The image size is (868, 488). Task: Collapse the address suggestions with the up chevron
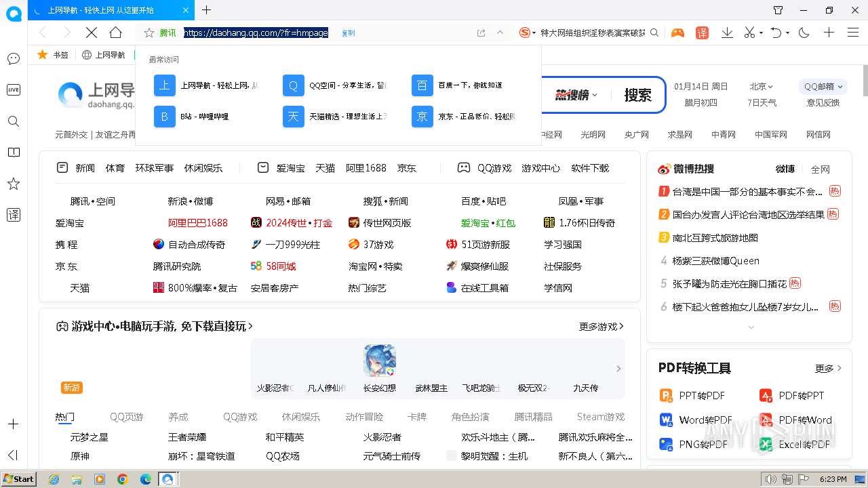click(x=500, y=33)
